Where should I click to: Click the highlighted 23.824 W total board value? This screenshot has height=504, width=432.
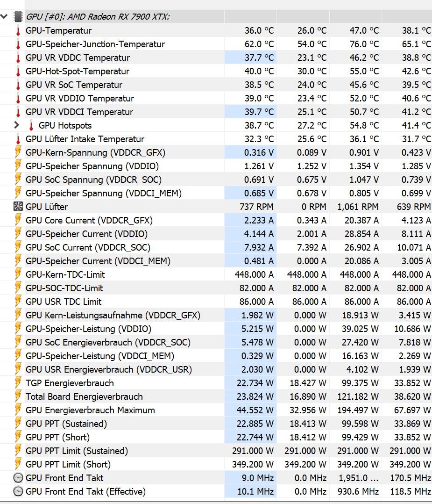(x=255, y=396)
